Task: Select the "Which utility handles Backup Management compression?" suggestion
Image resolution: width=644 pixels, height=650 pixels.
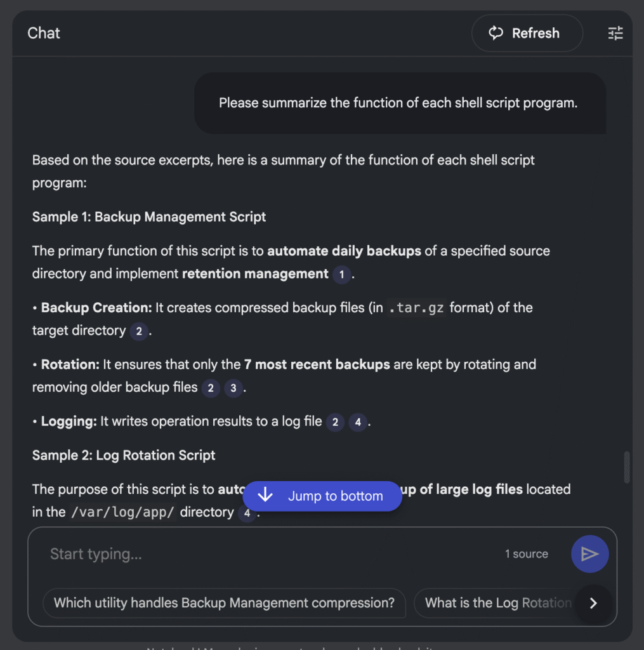Action: [x=224, y=603]
